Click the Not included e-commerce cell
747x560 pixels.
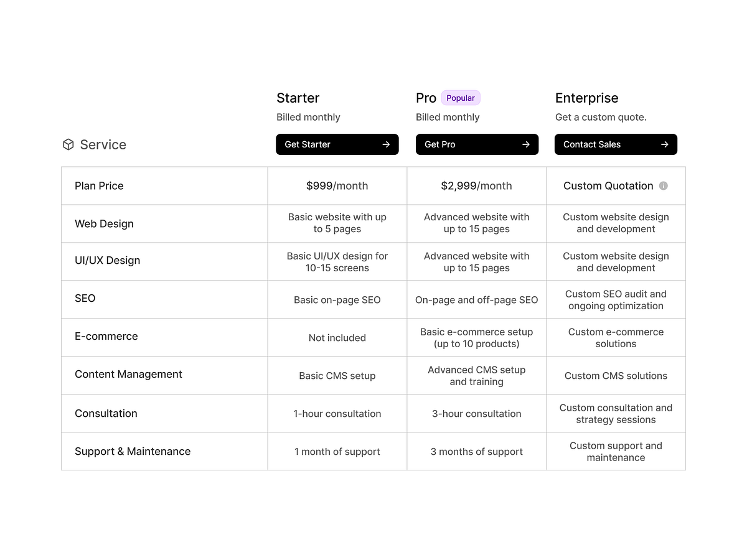tap(337, 337)
